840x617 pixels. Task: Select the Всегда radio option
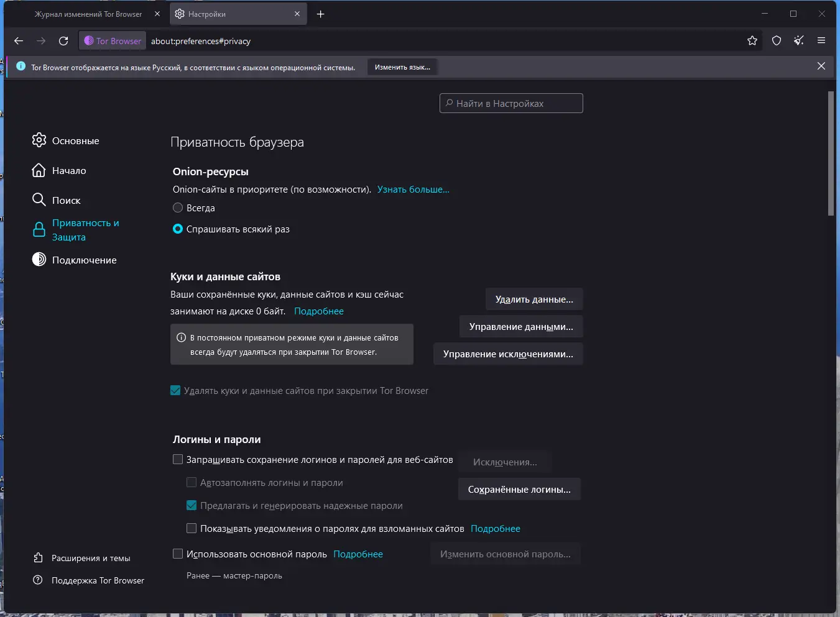click(178, 208)
